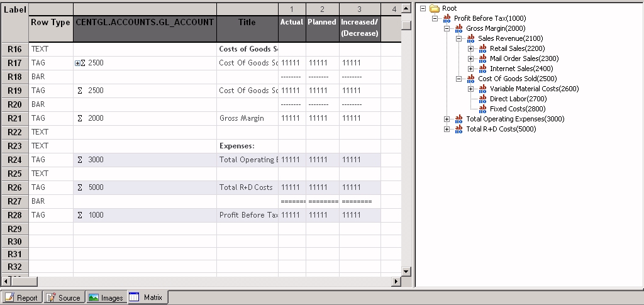Expand Retail Sales(2200) node

click(470, 48)
